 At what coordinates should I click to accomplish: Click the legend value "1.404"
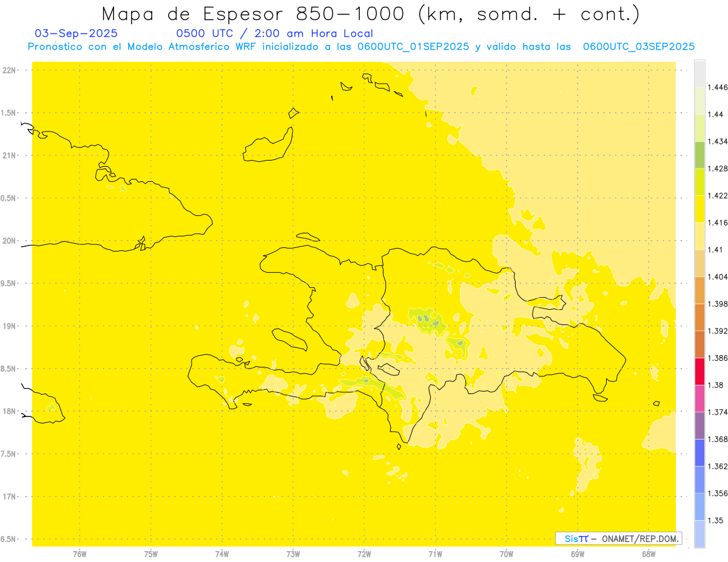pos(718,276)
